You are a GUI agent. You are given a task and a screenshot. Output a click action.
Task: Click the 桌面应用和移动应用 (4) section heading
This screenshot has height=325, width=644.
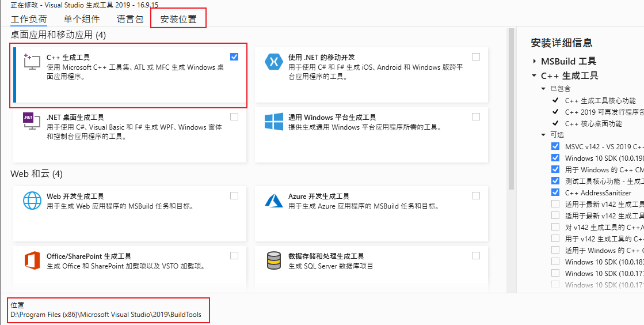click(x=58, y=35)
